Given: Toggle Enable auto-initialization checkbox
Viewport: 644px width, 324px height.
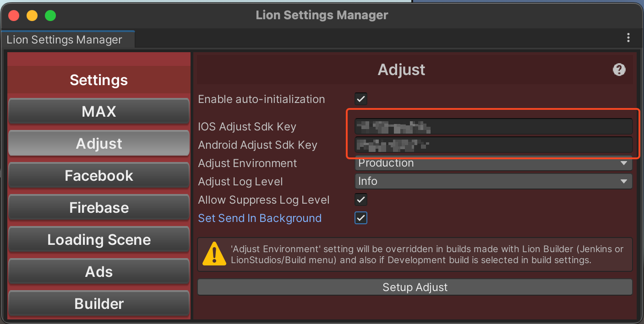Looking at the screenshot, I should coord(361,99).
